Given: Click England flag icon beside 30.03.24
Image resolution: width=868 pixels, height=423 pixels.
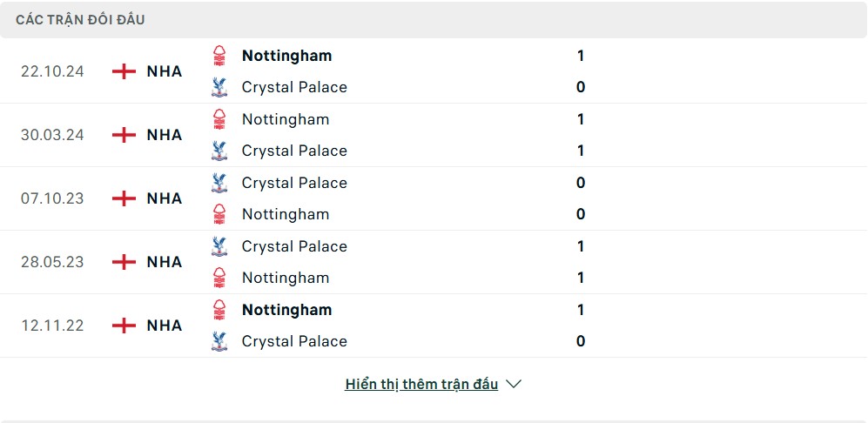Looking at the screenshot, I should 124,135.
